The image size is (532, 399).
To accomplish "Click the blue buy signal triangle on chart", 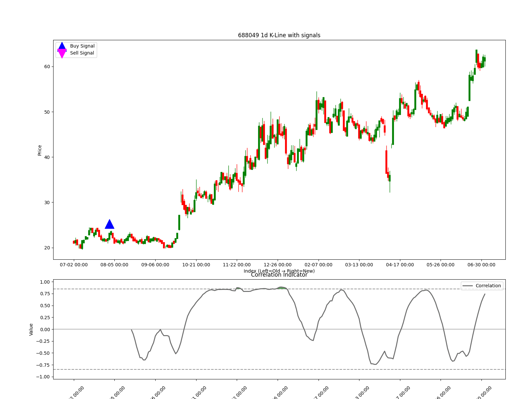I will point(109,224).
